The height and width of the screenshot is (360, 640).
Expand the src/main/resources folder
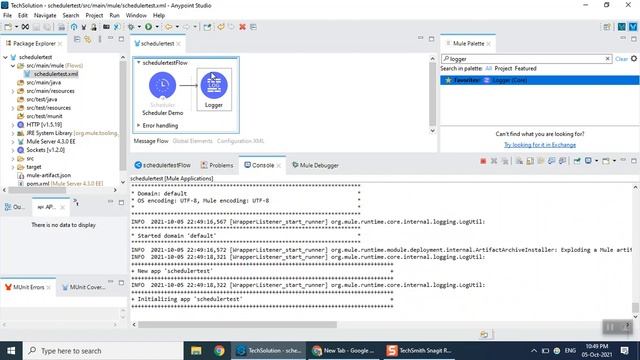(x=13, y=91)
